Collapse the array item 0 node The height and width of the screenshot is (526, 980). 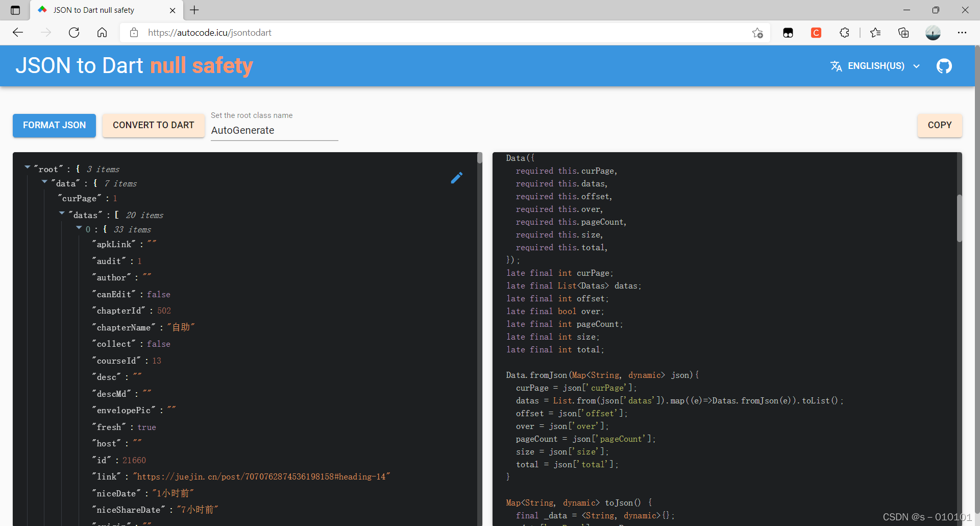click(79, 228)
